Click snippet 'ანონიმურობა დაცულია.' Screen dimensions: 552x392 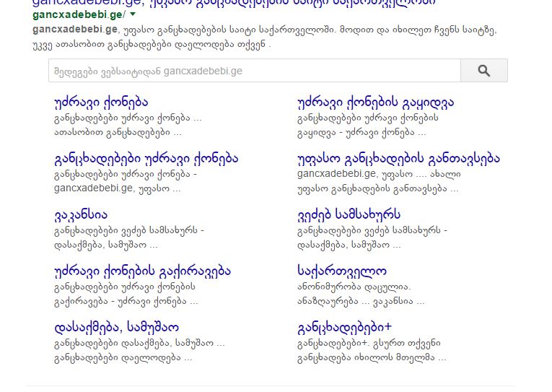(x=354, y=287)
